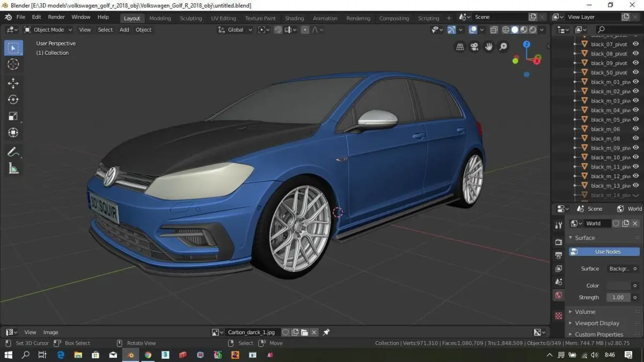644x362 pixels.
Task: Click fake user shield for Carbon_darck_1.jpg
Action: pyautogui.click(x=286, y=332)
